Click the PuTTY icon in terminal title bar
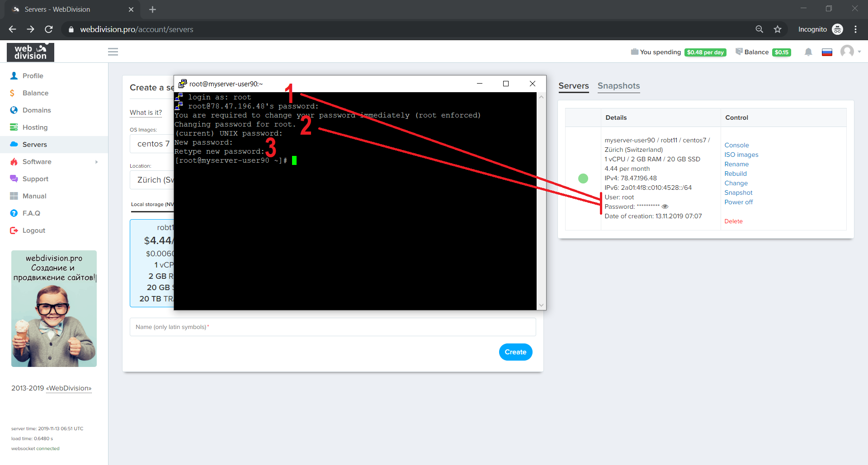This screenshot has height=465, width=868. click(x=183, y=84)
